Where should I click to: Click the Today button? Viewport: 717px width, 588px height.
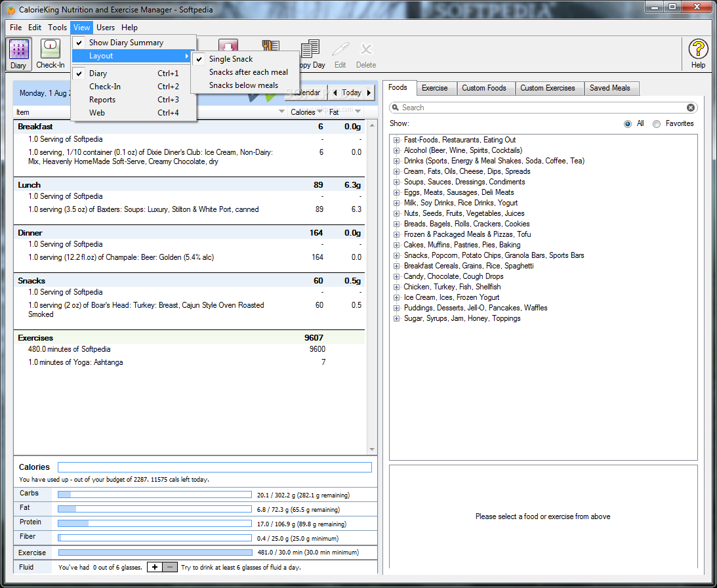pyautogui.click(x=352, y=93)
